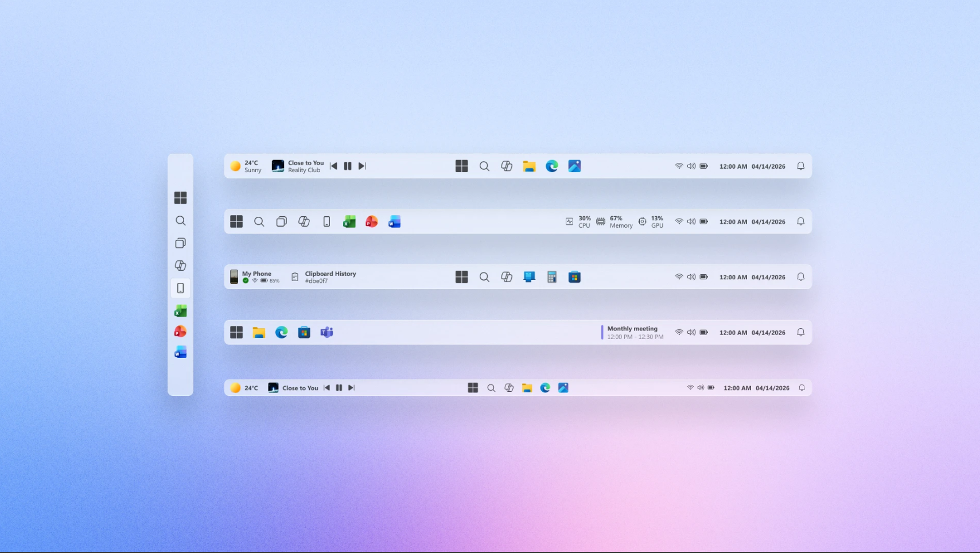Image resolution: width=980 pixels, height=553 pixels.
Task: Open the Monthly meeting calendar event
Action: click(633, 333)
